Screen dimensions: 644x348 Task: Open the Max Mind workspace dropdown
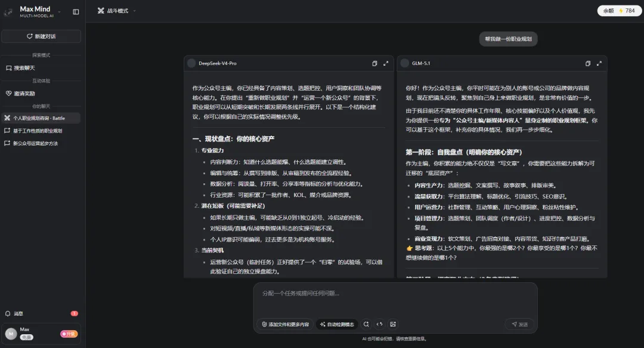coord(60,12)
